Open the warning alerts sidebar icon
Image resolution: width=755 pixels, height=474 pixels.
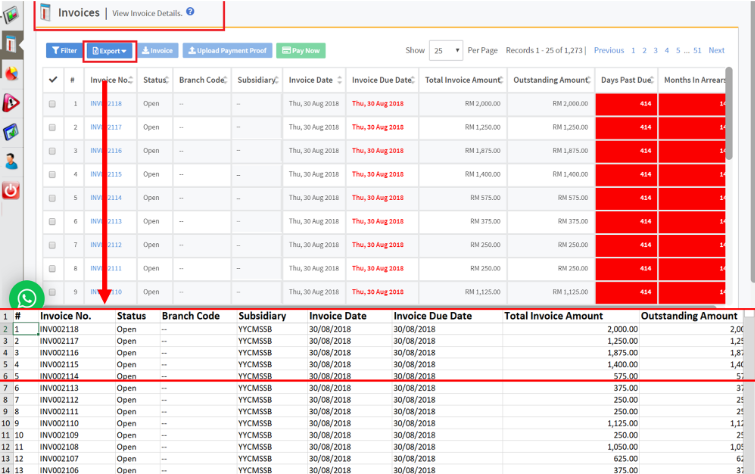point(11,103)
